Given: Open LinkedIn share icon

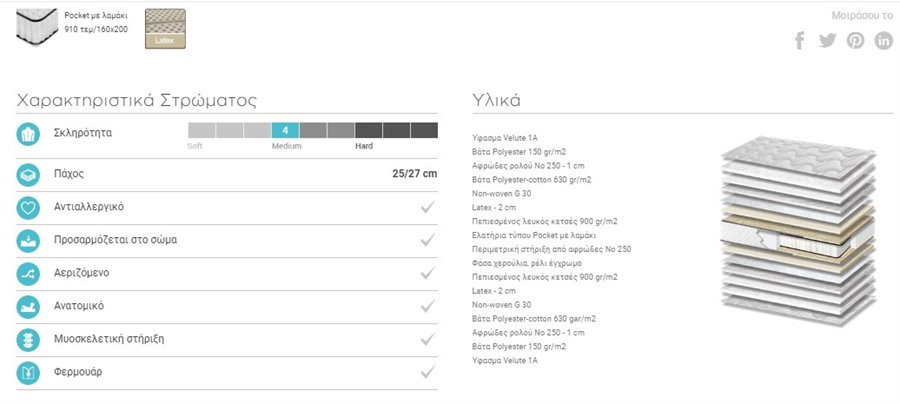Looking at the screenshot, I should [883, 41].
